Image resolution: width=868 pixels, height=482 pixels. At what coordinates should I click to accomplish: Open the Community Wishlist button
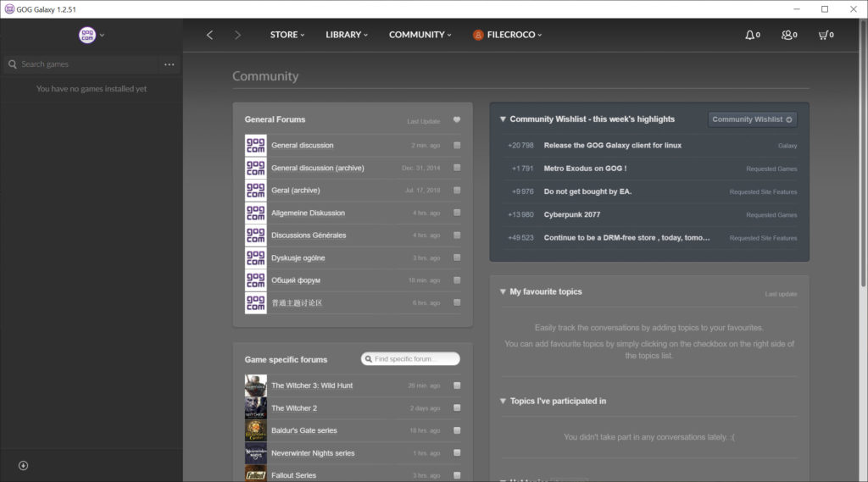pos(752,119)
